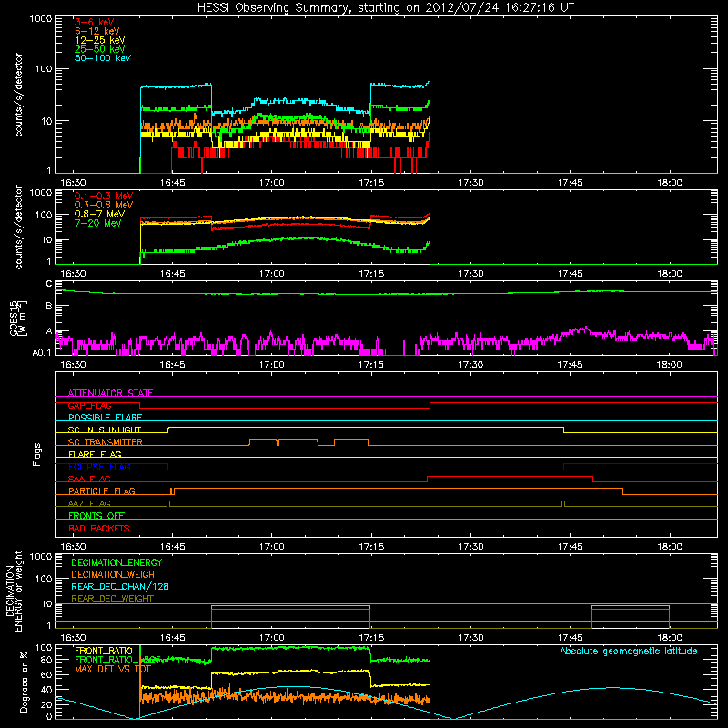The height and width of the screenshot is (728, 728).
Task: Select the GAP_FLAG label
Action: 90,405
